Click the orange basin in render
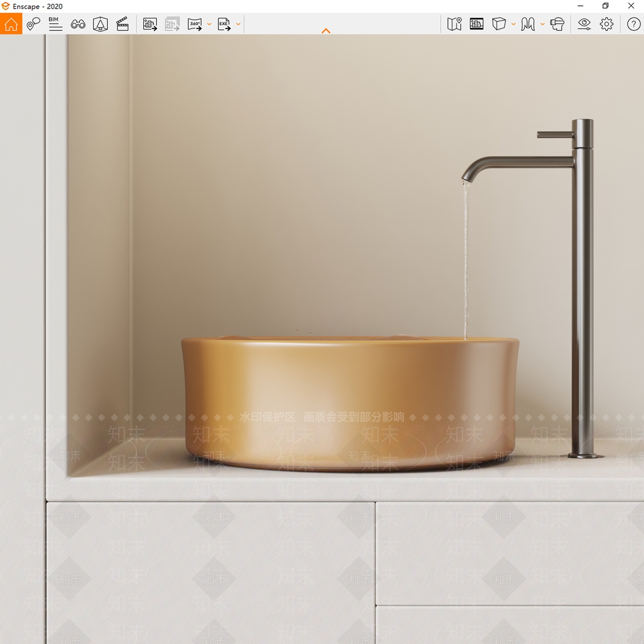 click(350, 404)
